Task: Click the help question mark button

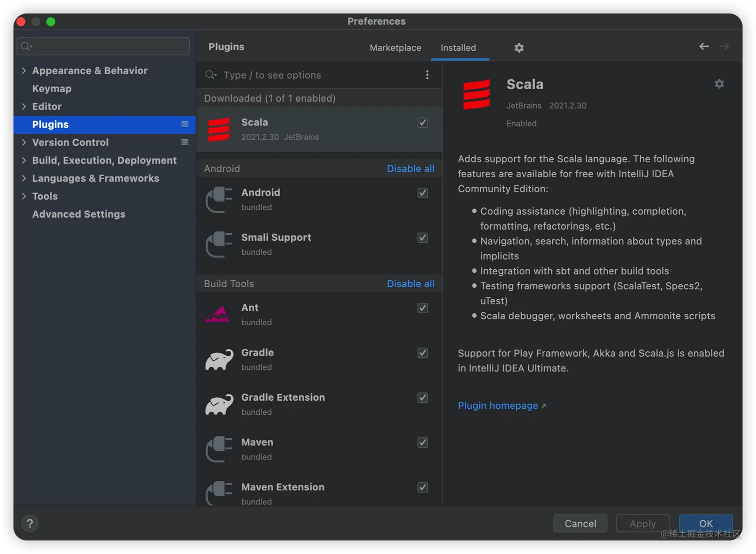Action: [30, 523]
